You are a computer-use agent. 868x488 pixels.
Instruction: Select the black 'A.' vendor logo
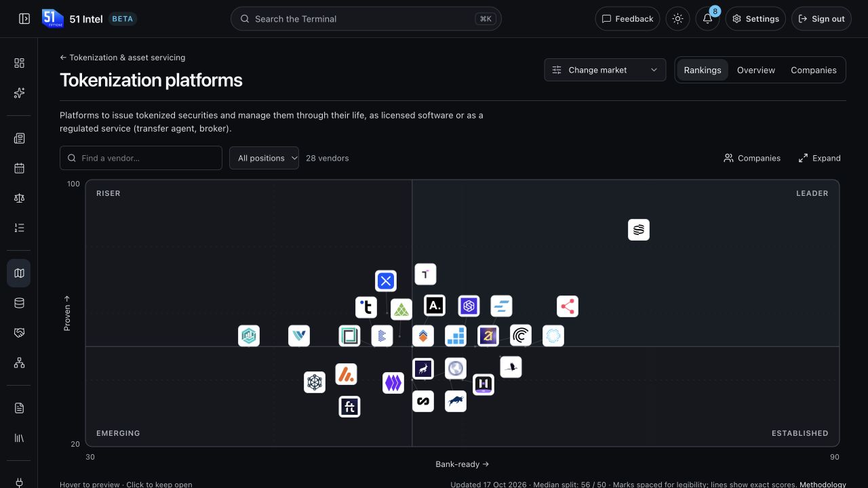pyautogui.click(x=435, y=306)
